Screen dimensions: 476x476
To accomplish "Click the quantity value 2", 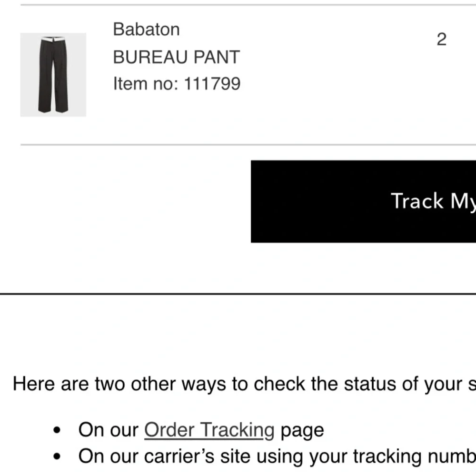I will (441, 40).
